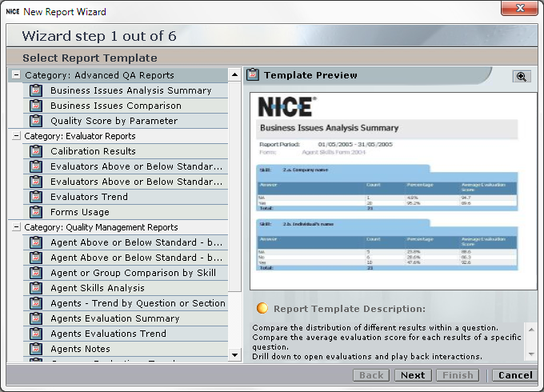This screenshot has height=392, width=544.
Task: Select Business Issues Analysis Summary template
Action: [x=126, y=90]
